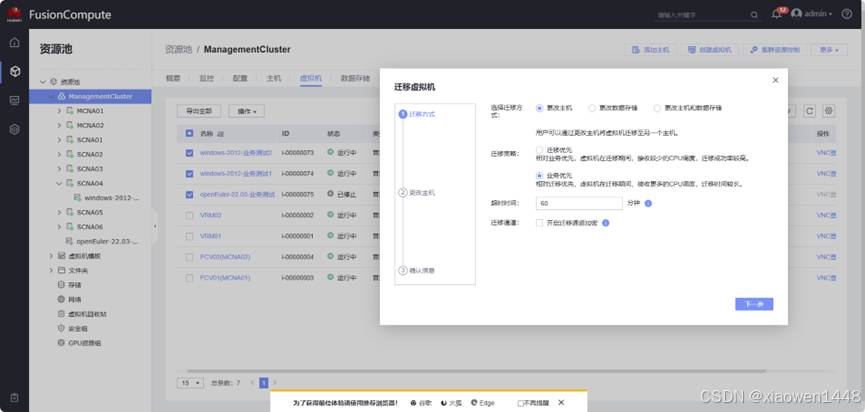
Task: Collapse the SCNA04 host tree node
Action: coord(59,183)
